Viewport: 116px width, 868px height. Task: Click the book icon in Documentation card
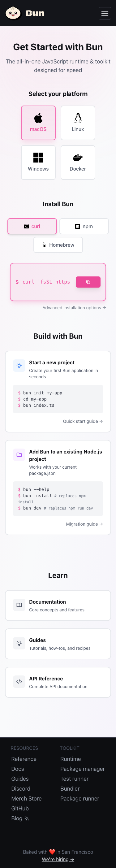(19, 605)
